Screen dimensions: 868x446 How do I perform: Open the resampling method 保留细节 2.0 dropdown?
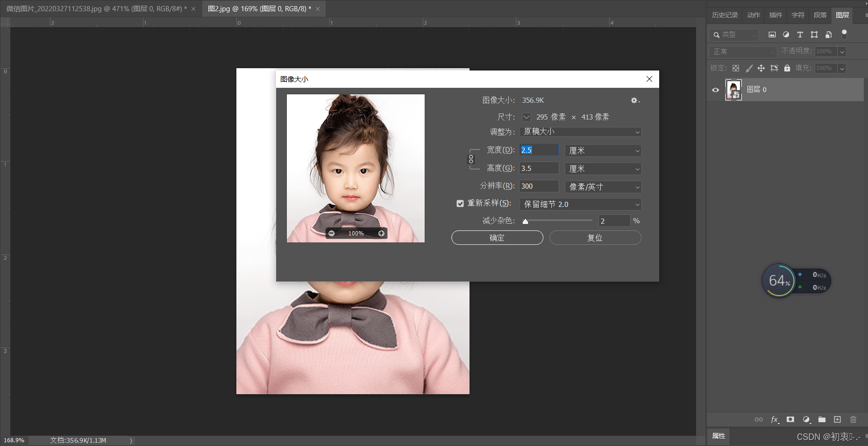pos(580,204)
